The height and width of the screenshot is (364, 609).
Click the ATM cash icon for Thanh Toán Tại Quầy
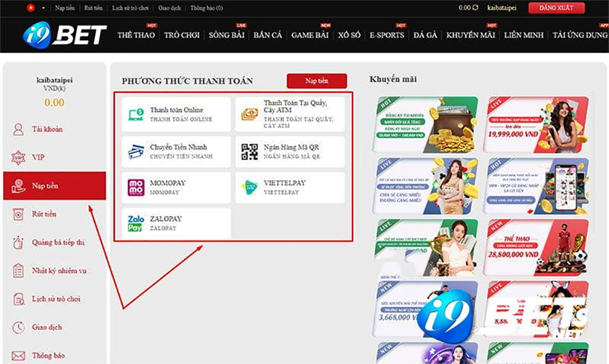pos(249,114)
